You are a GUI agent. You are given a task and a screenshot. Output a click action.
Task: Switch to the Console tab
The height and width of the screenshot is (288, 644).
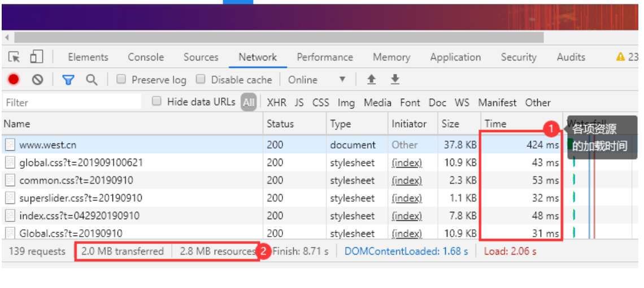(x=146, y=57)
